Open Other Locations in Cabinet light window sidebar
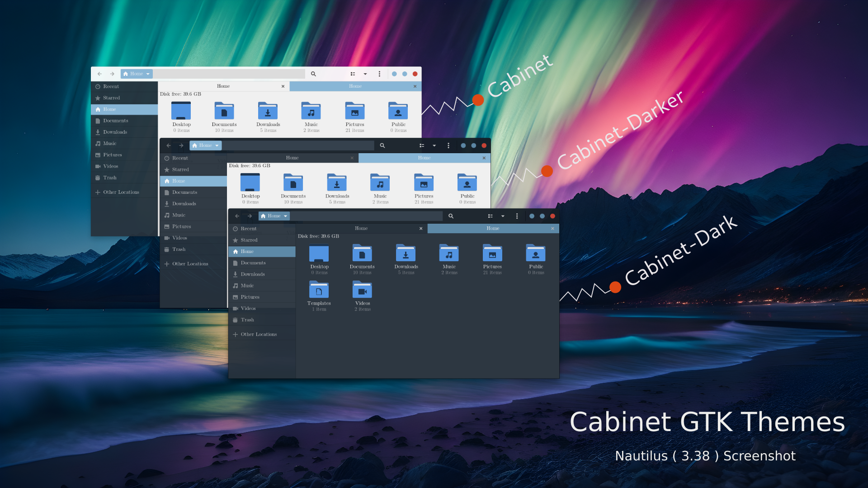 tap(124, 192)
